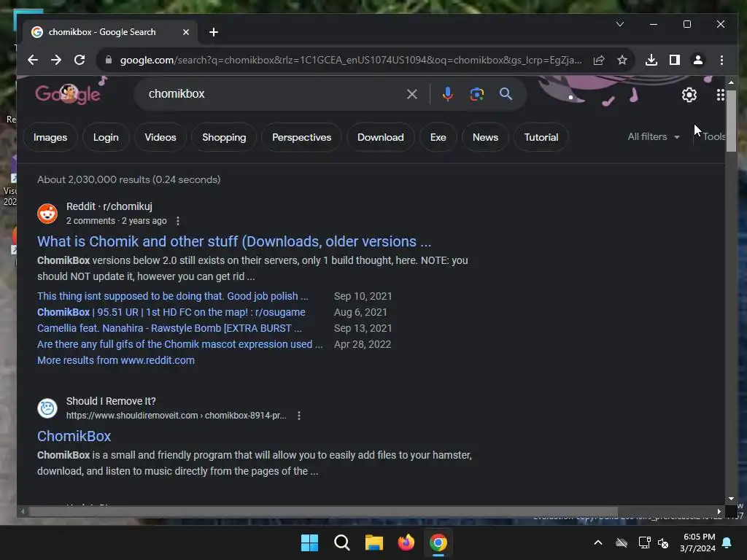Open 'This thing isnt supposed to be doing that' link

pos(173,296)
